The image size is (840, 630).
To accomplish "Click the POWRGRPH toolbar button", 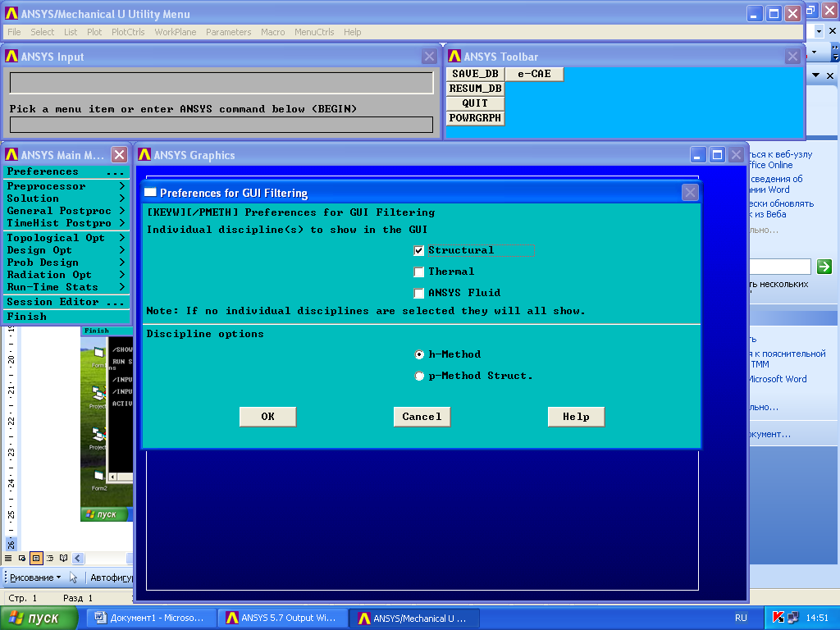I will tap(475, 118).
